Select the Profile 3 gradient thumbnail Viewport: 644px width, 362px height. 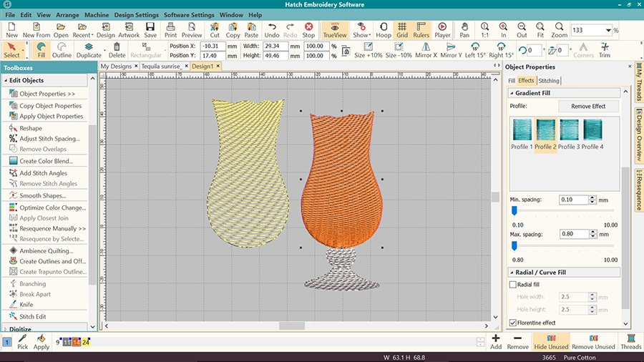568,131
